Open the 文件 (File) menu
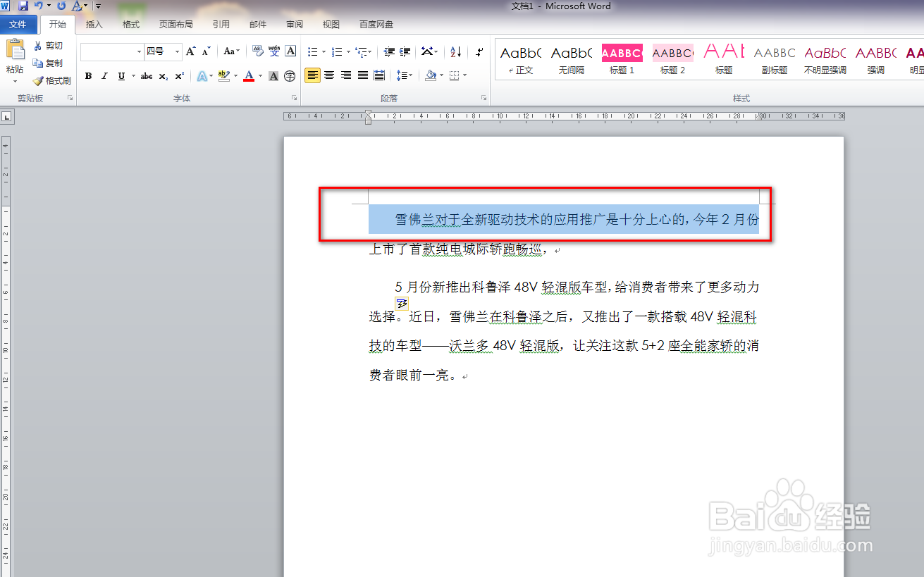This screenshot has width=924, height=577. pos(18,25)
